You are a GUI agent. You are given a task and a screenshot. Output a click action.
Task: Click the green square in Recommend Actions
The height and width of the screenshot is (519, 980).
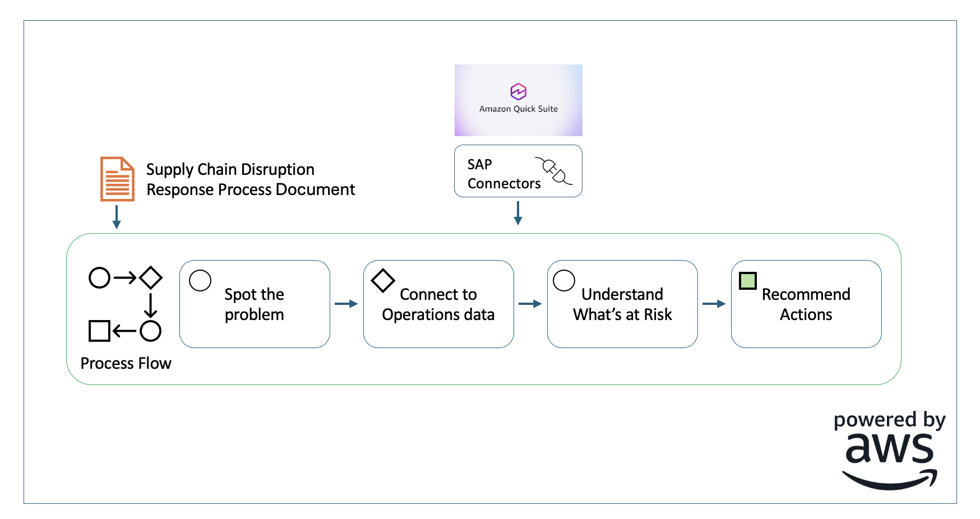748,280
